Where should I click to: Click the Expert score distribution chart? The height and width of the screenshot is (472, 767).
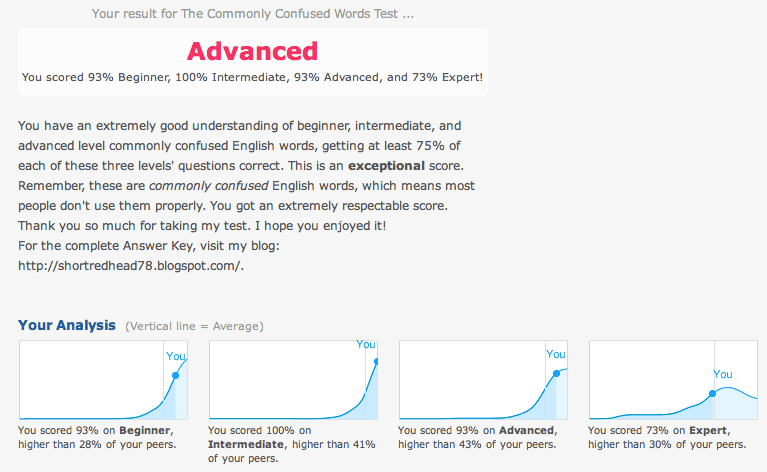pyautogui.click(x=673, y=380)
